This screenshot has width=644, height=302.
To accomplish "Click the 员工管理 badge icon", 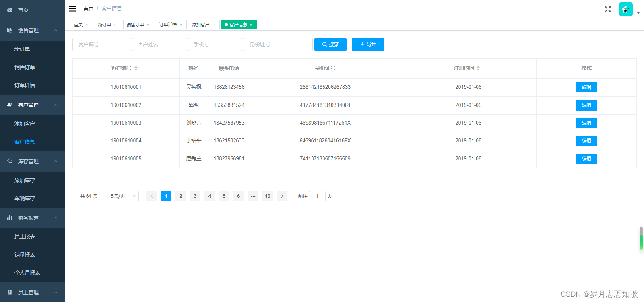I will coord(10,292).
